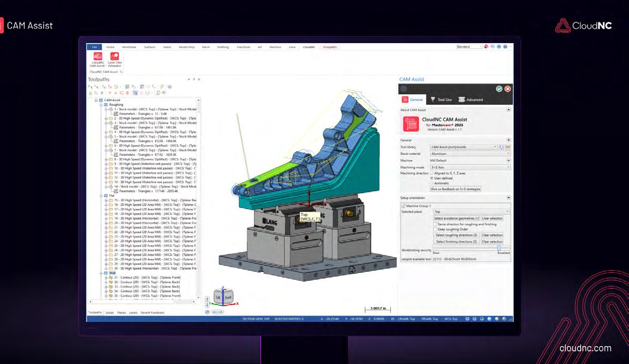
Task: Click the highlighted toggle icon in second toolbar row
Action: pyautogui.click(x=135, y=93)
